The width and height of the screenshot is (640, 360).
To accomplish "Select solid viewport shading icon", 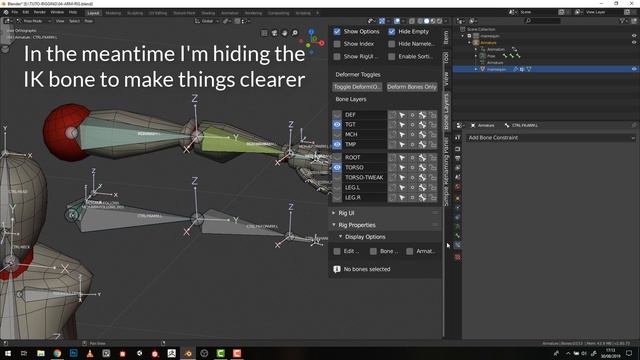I will tap(426, 21).
